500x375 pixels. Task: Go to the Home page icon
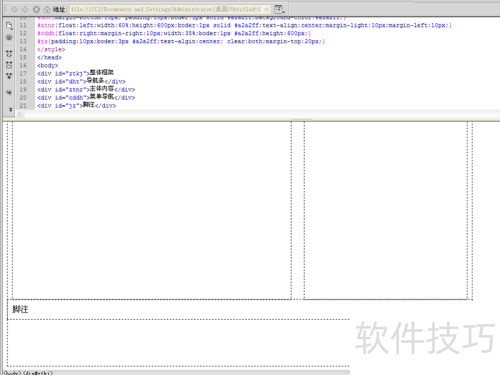click(x=47, y=10)
